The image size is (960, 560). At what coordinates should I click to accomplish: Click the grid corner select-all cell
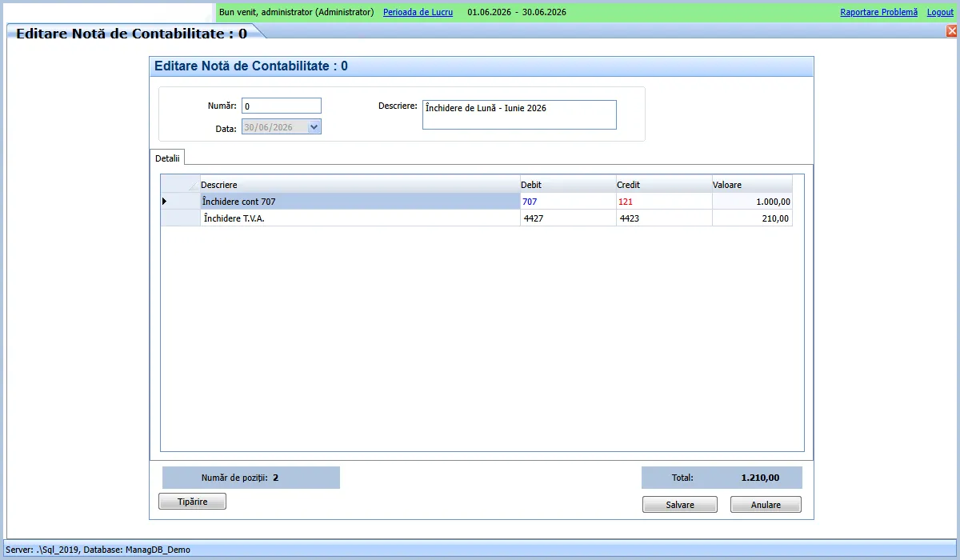pos(180,184)
